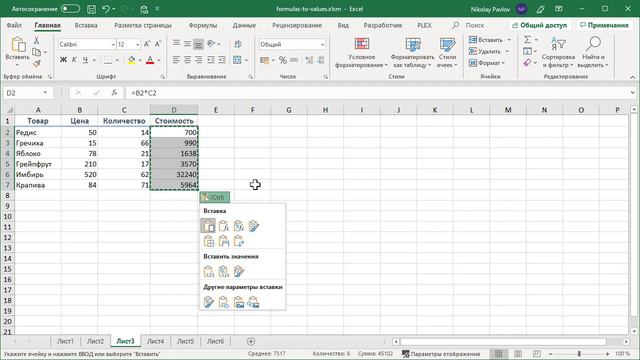Screen dimensions: 640x360
Task: Click the plain Paste icon in the Вставка popup
Action: click(x=208, y=226)
